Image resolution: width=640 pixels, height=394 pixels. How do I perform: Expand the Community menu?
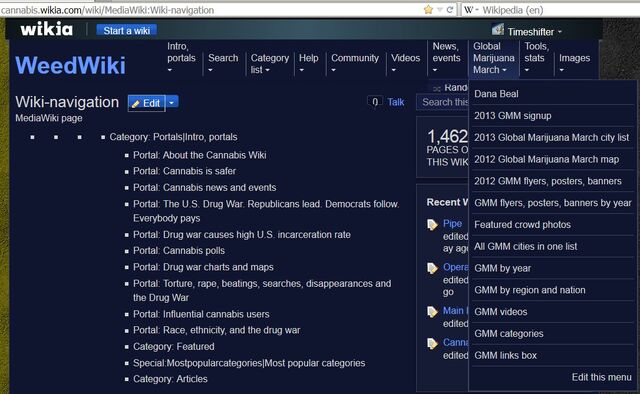click(x=334, y=70)
